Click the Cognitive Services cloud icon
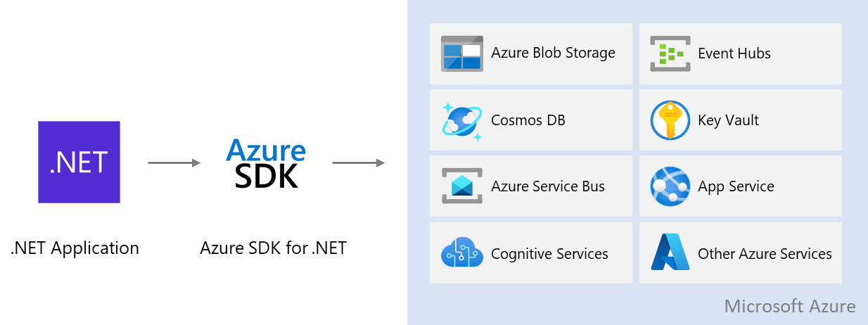This screenshot has width=868, height=325. point(461,253)
